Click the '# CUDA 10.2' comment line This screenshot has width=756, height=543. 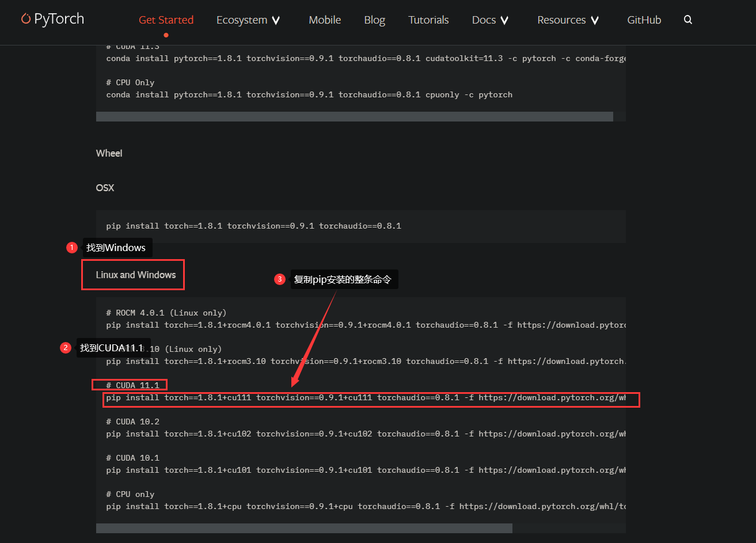(133, 422)
